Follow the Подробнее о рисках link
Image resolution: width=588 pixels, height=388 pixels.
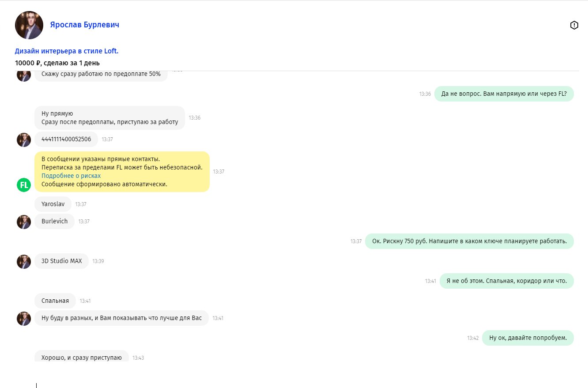[x=71, y=176]
